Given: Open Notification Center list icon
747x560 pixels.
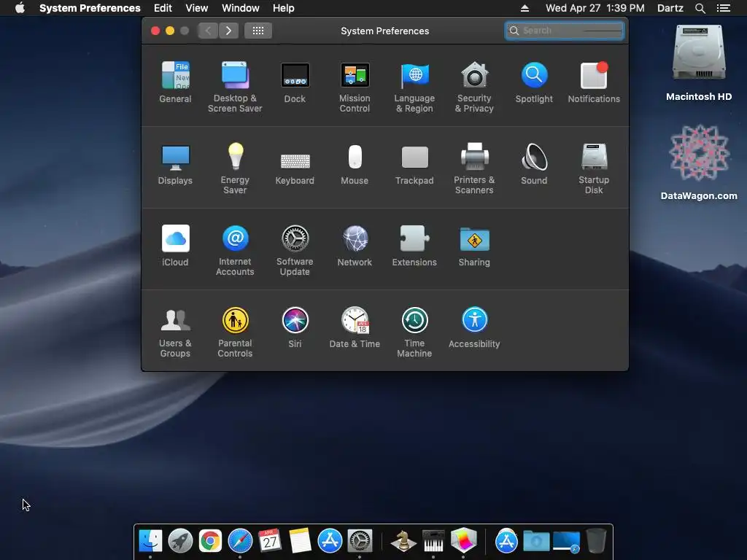Looking at the screenshot, I should (724, 7).
